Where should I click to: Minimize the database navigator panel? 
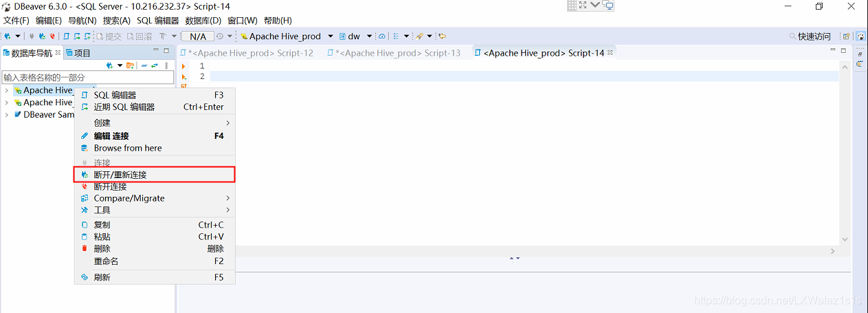(156, 51)
